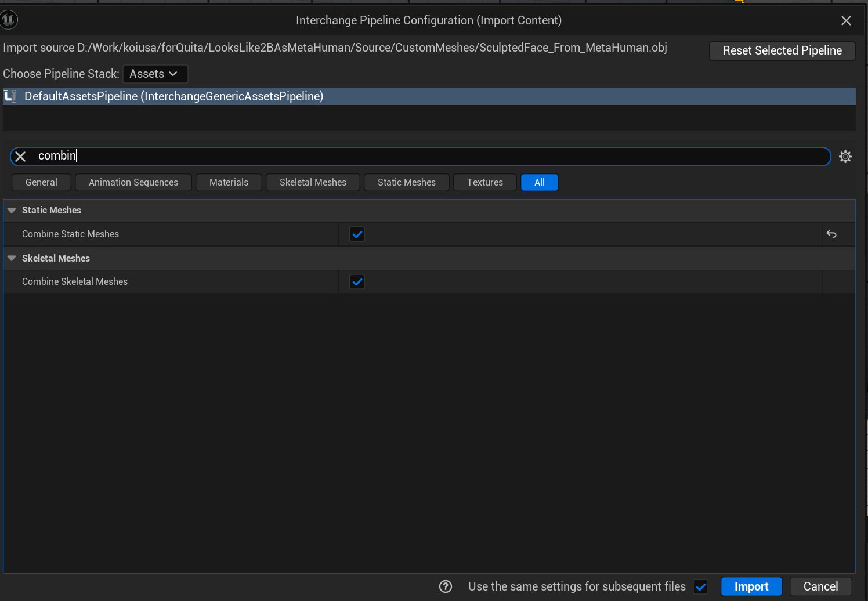Click the All filter tab
The image size is (868, 601).
point(539,182)
